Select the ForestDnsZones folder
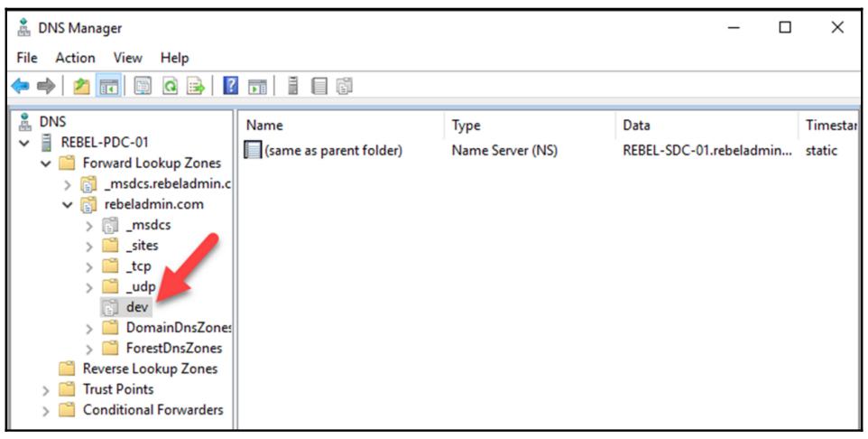 coord(173,348)
